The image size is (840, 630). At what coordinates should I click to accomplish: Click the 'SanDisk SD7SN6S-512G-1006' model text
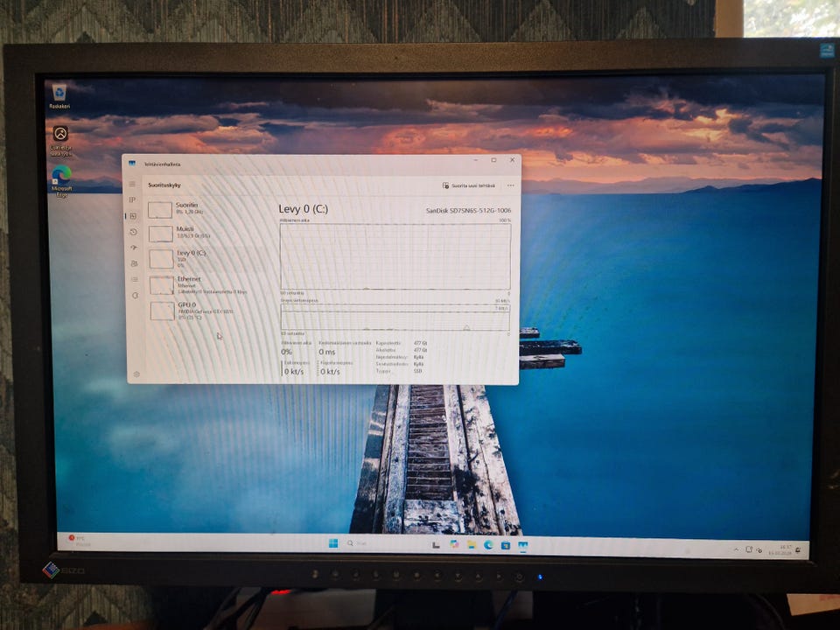468,211
